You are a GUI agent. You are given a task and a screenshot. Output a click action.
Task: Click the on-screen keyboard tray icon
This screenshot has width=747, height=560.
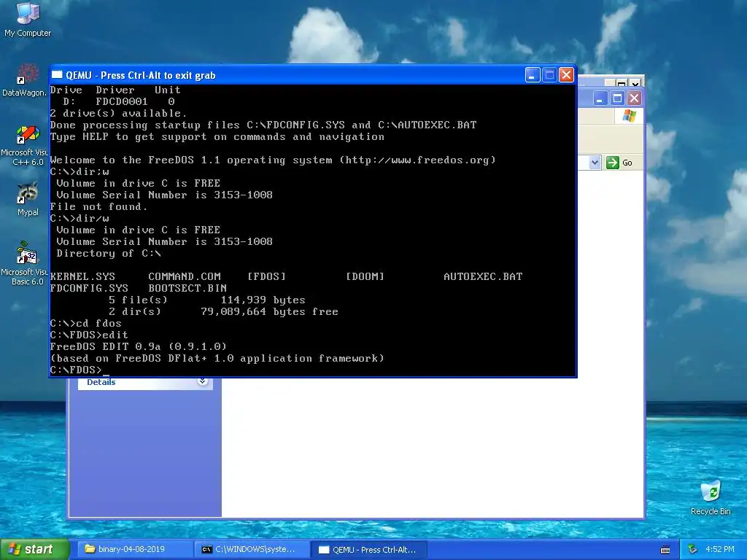(x=665, y=550)
